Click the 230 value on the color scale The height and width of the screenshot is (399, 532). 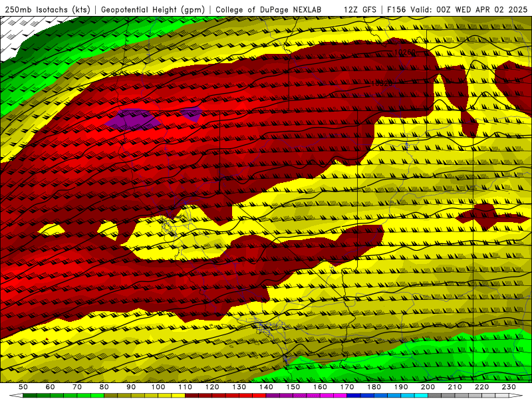(509, 387)
